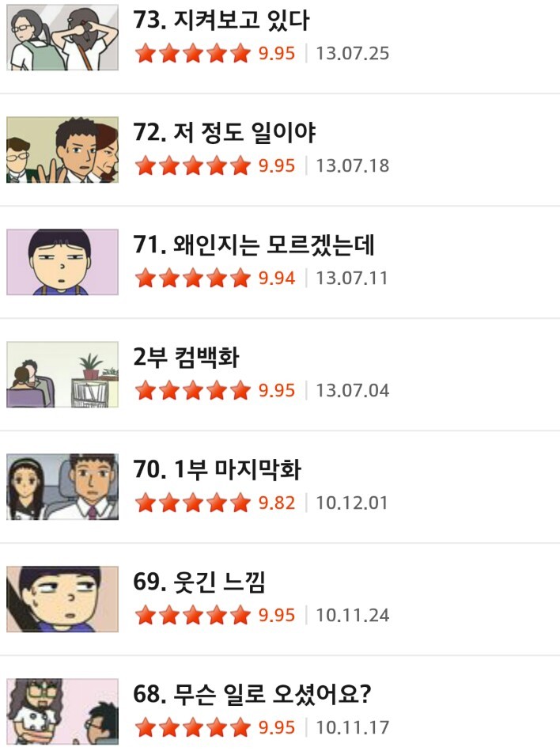Viewport: 560px width, 751px height.
Task: Select thumbnail of episode 71
Action: click(x=62, y=262)
